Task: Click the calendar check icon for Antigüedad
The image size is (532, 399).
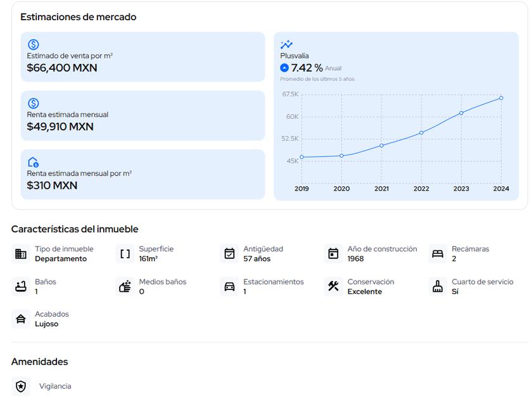Action: [229, 254]
